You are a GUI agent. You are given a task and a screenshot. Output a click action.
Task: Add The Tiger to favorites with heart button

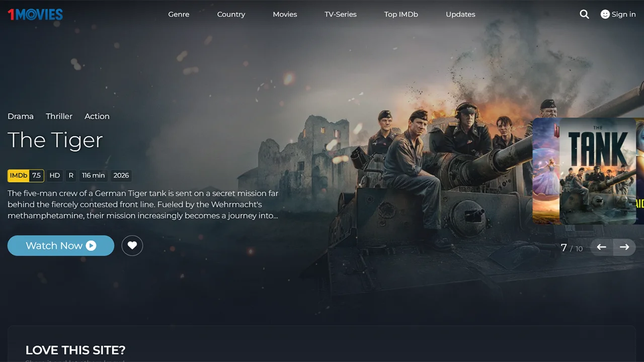click(x=132, y=245)
